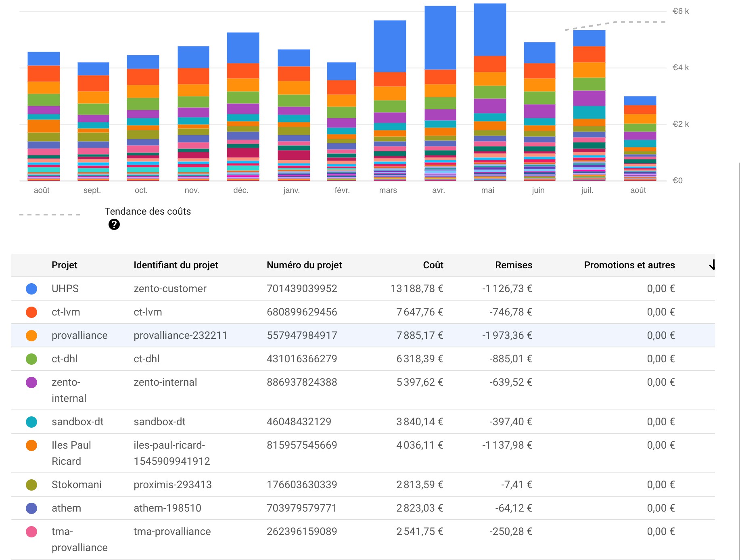Click the Projet column header
Viewport: 740px width, 560px height.
65,265
